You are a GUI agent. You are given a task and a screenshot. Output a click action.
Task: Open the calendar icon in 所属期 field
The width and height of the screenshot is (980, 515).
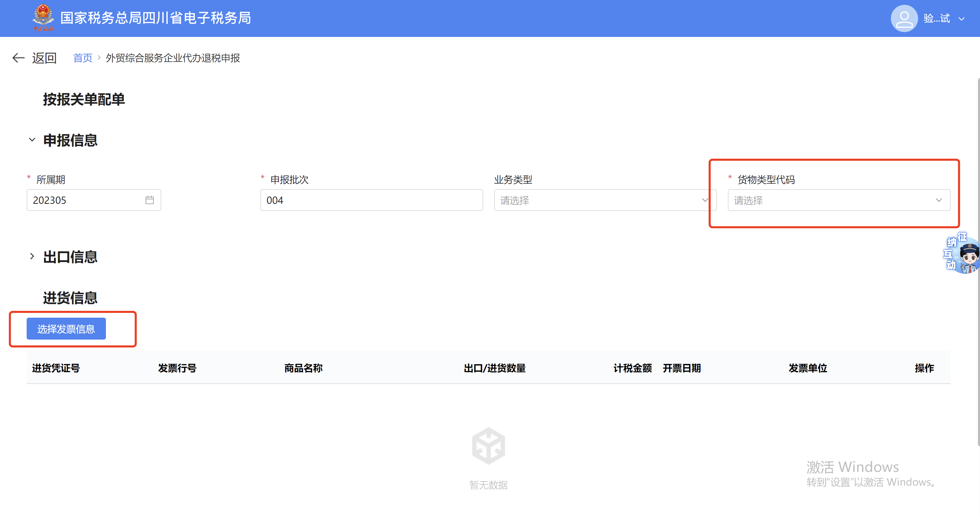point(150,200)
